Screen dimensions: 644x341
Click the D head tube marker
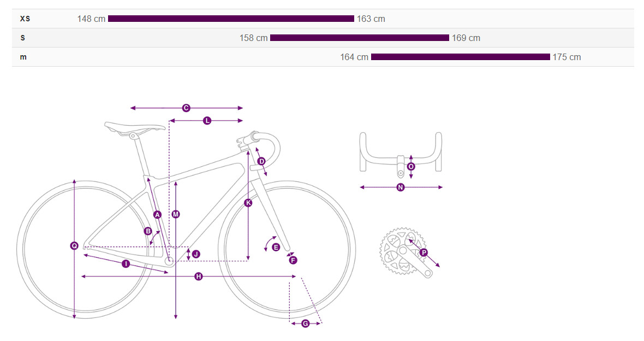[261, 161]
